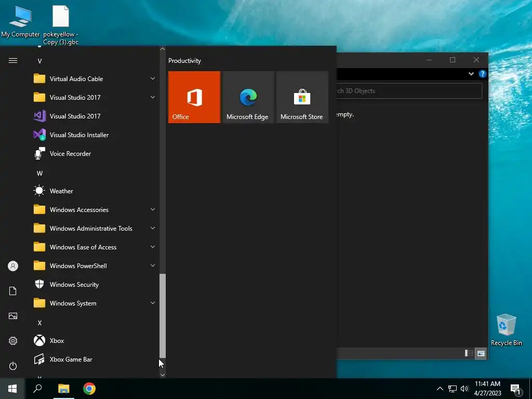Click the Productivity group title

tap(184, 61)
